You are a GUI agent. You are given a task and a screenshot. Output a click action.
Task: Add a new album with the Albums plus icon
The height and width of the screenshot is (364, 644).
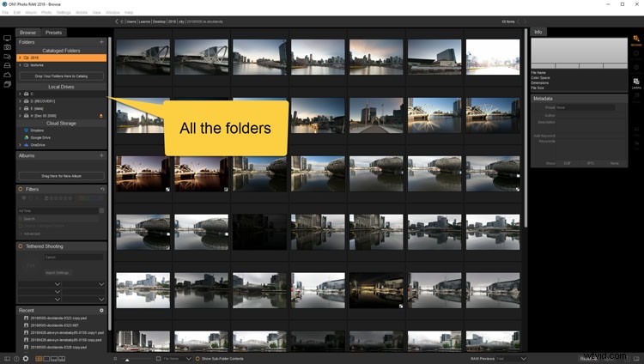point(101,155)
